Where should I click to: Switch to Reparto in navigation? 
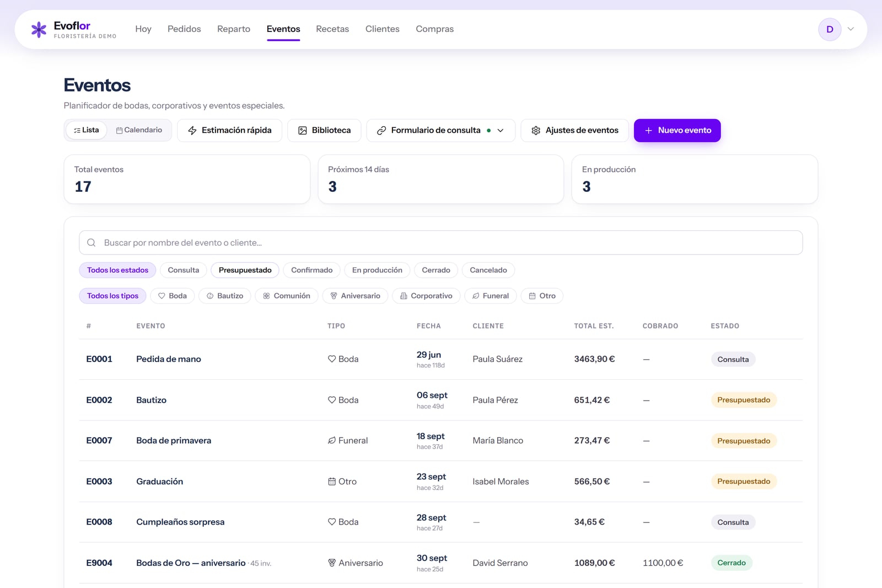pos(234,29)
